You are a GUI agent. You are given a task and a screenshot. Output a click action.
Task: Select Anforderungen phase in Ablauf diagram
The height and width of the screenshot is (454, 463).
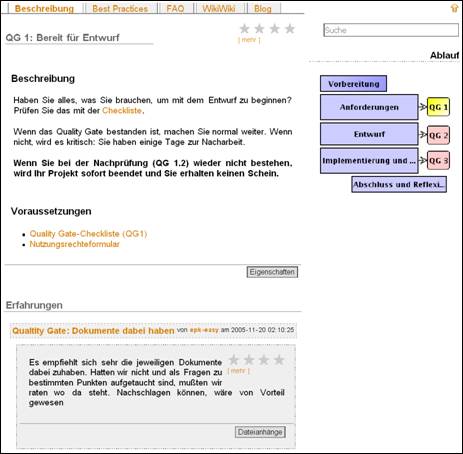[x=369, y=107]
